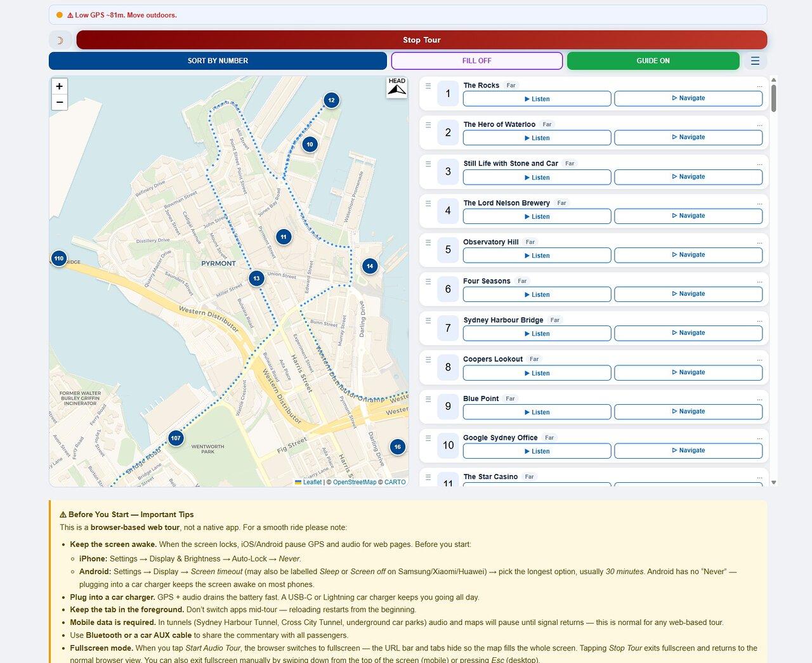Listen to Four Seasons commentary
The width and height of the screenshot is (812, 663).
pos(537,294)
